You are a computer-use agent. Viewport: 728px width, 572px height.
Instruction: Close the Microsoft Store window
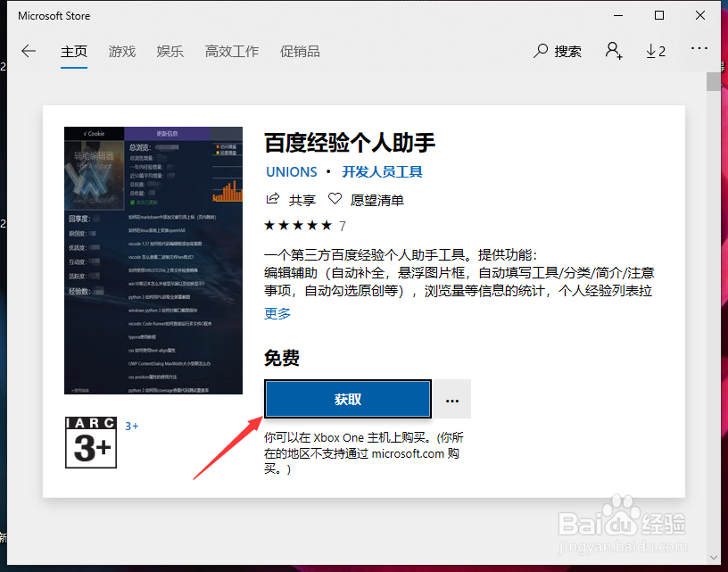click(700, 15)
